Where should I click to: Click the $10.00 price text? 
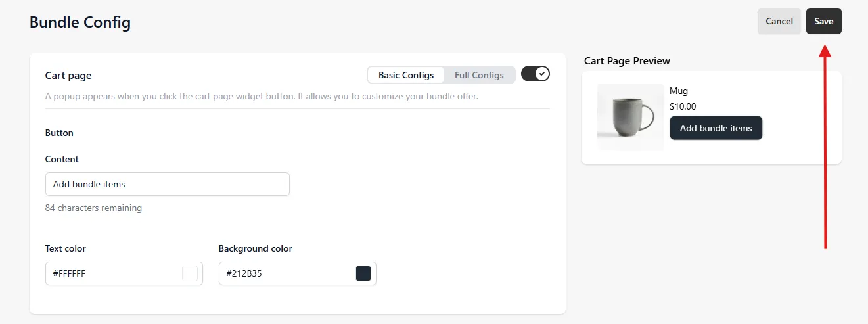point(683,106)
